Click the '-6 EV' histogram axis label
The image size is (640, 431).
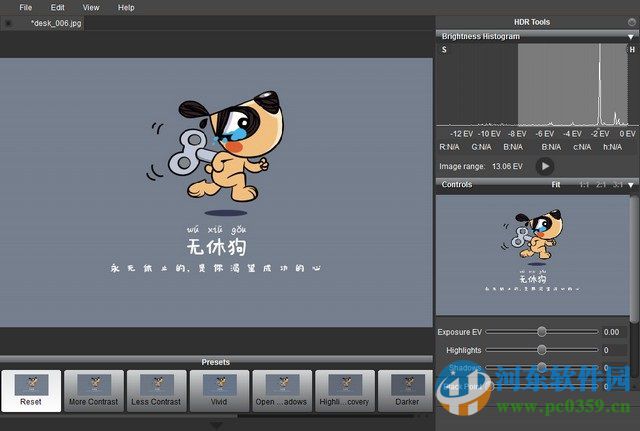point(544,134)
